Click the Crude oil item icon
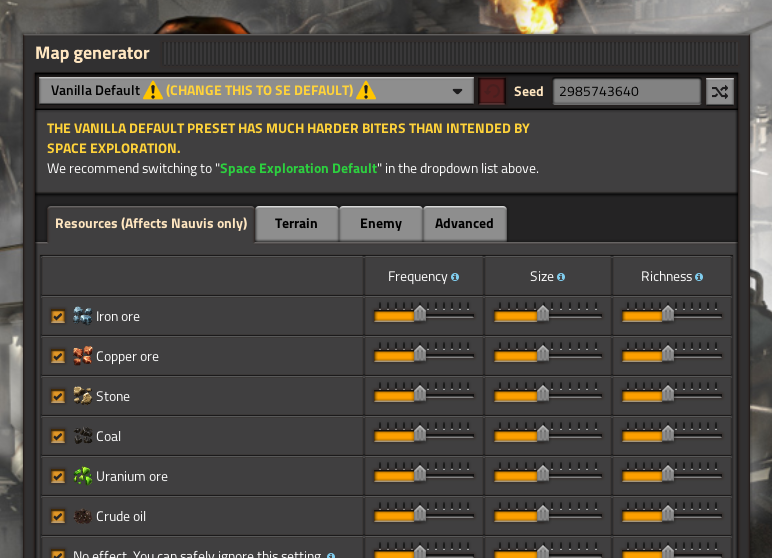 click(x=82, y=516)
